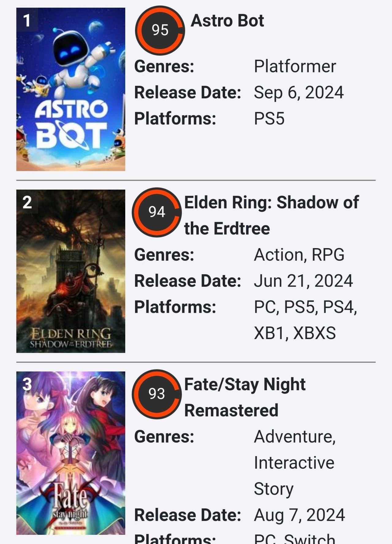The image size is (392, 544).
Task: Open the Fate/Stay Night cover thumbnail
Action: pos(71,453)
